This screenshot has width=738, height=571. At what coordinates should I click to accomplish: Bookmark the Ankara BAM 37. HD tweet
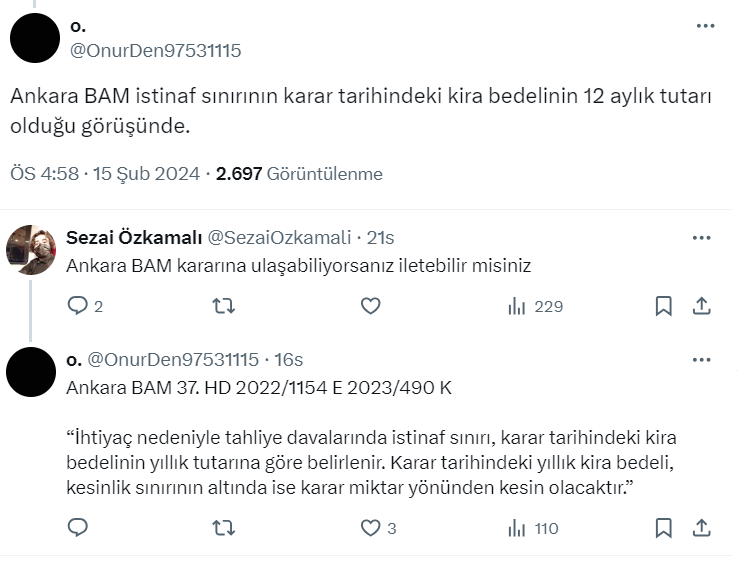pos(663,527)
